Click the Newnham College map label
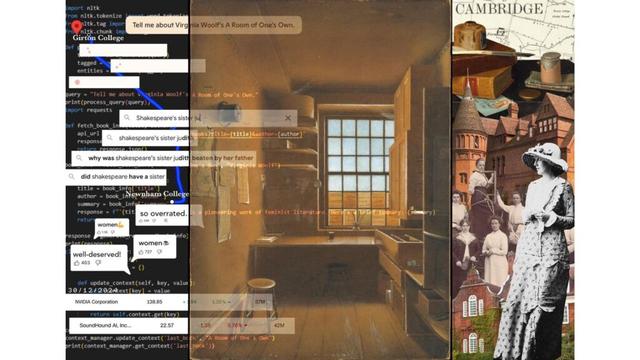Image resolution: width=640 pixels, height=360 pixels. pyautogui.click(x=157, y=194)
